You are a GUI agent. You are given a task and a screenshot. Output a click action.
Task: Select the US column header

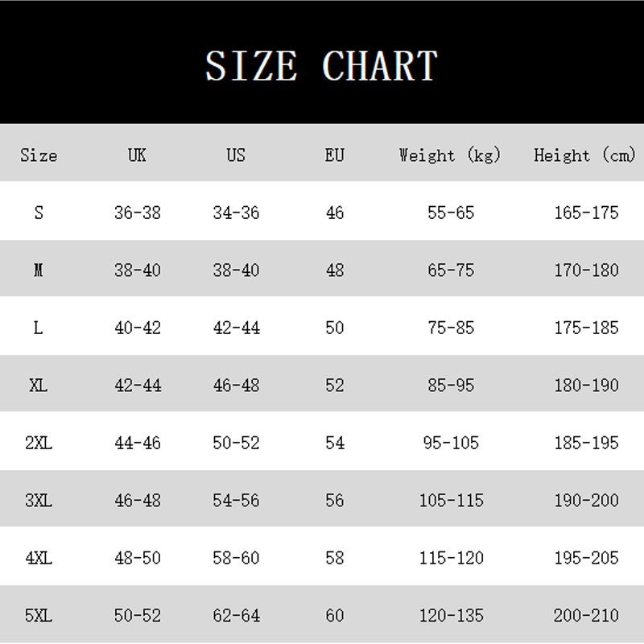pyautogui.click(x=236, y=155)
